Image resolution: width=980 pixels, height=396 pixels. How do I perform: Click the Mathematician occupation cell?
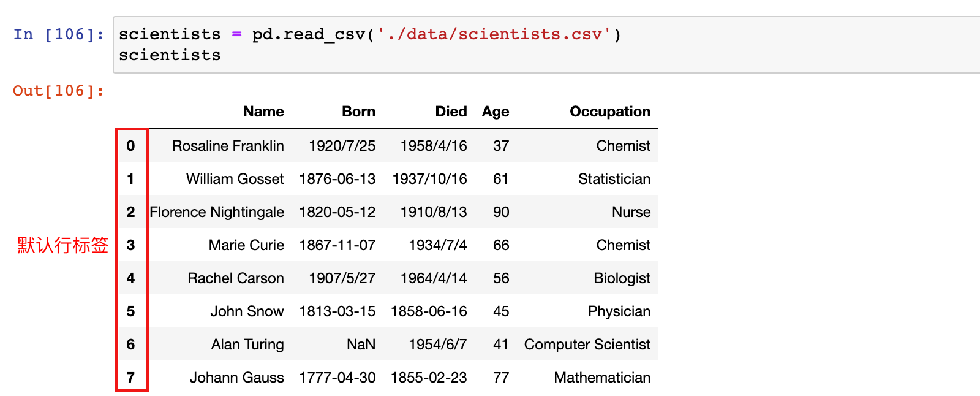coord(602,378)
